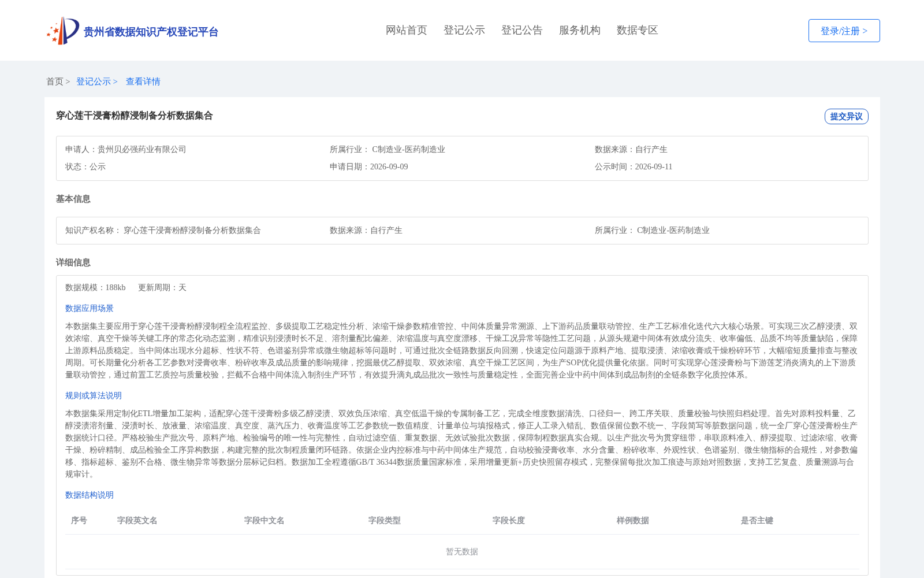This screenshot has width=924, height=578.
Task: Click 登记公示 breadcrumb link
Action: [94, 81]
